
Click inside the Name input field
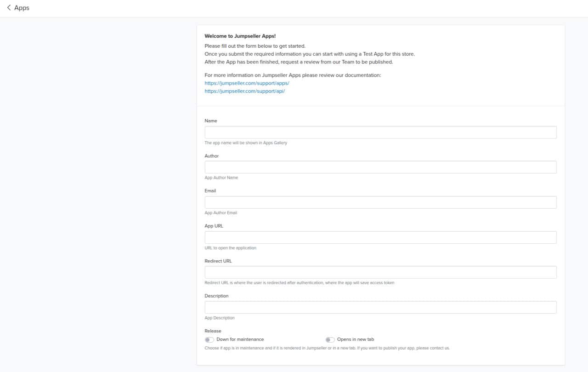[380, 132]
